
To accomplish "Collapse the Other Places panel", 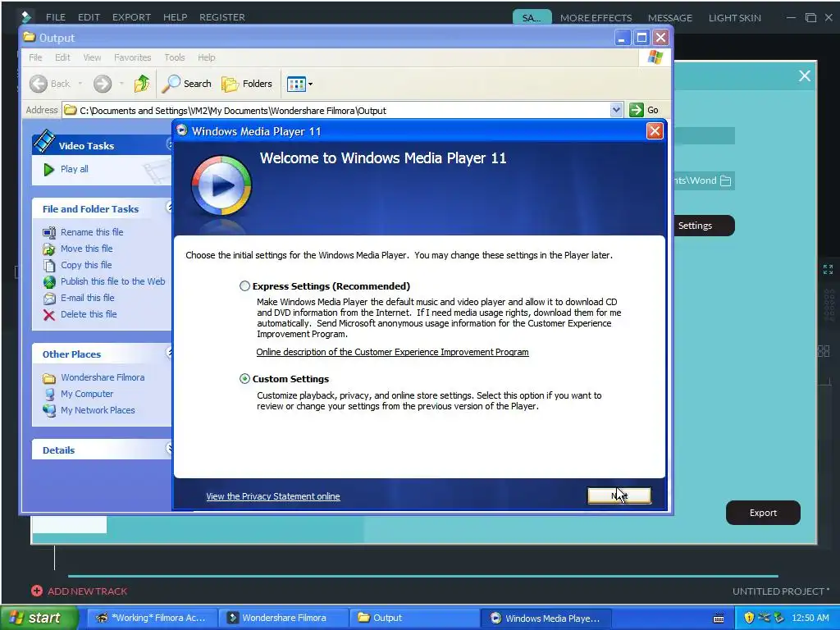I will pos(169,352).
